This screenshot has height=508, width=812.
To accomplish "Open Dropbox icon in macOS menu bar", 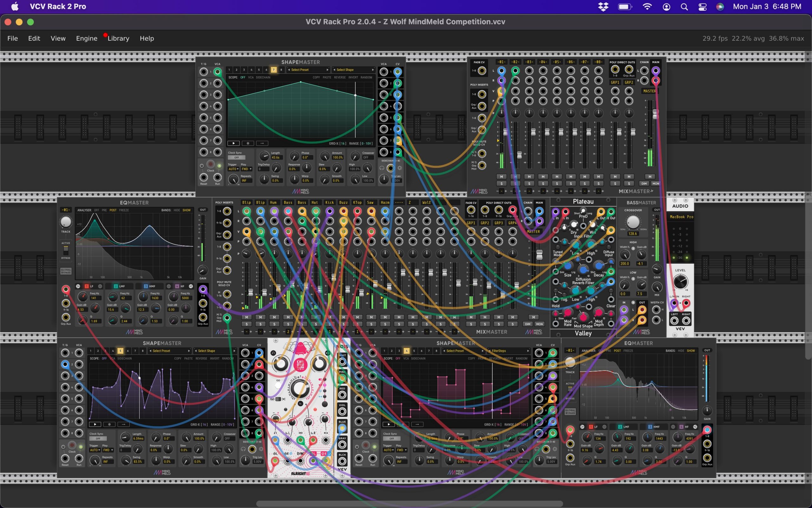I will [x=603, y=7].
